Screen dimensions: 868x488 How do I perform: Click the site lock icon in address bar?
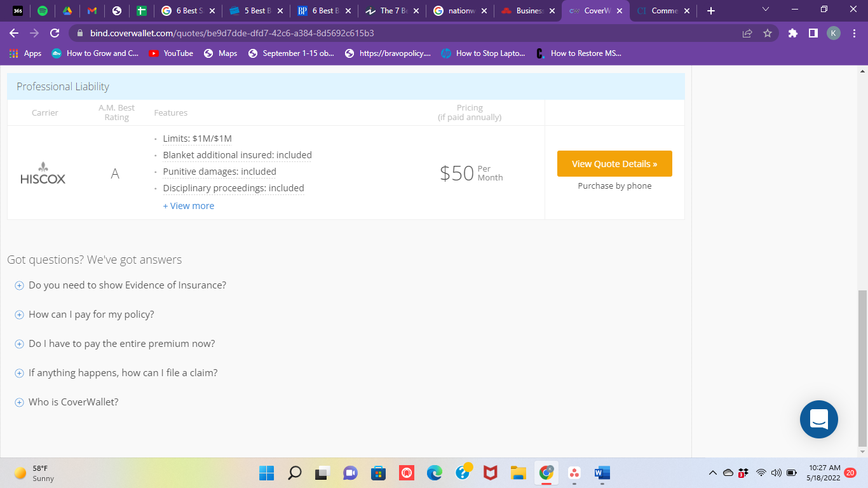(x=81, y=33)
